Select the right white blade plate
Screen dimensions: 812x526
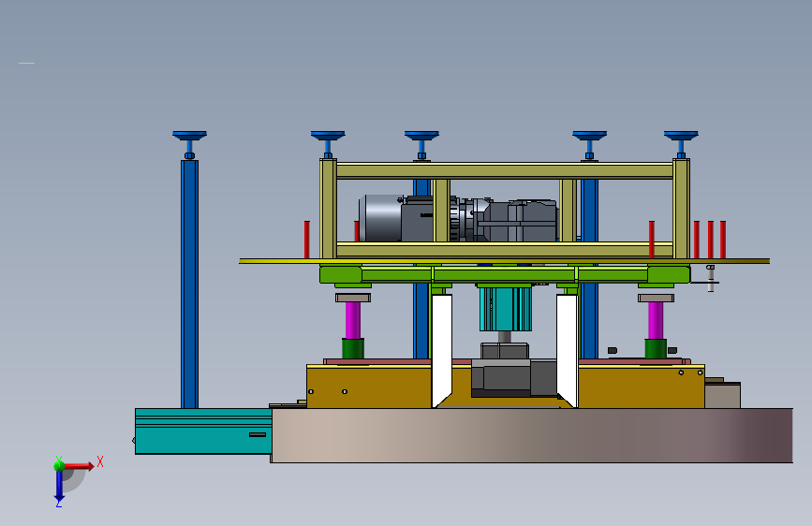coord(567,350)
